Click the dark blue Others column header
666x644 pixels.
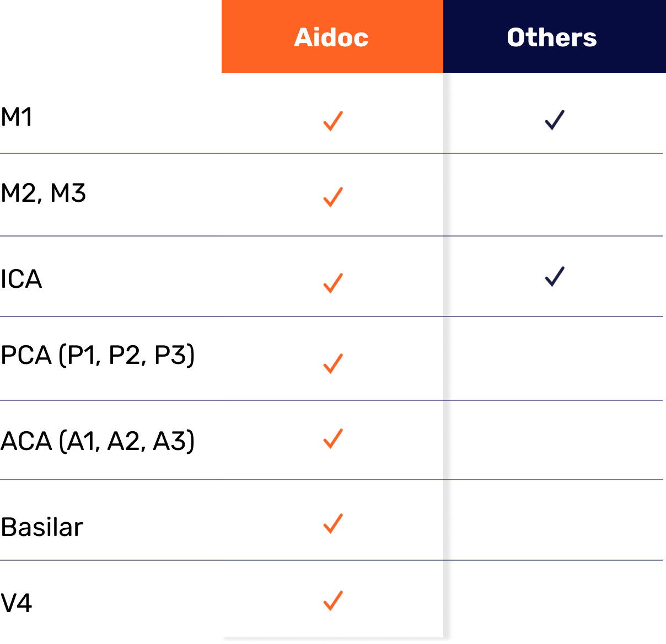point(555,36)
